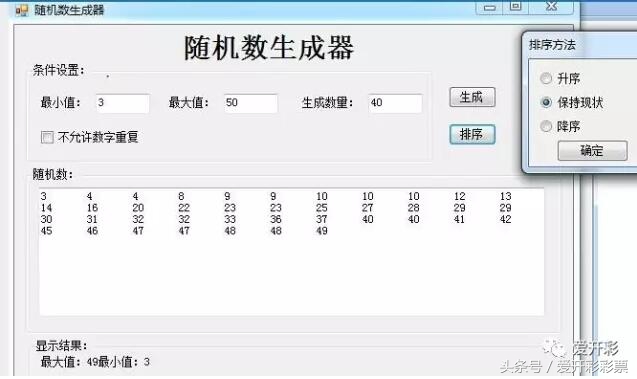The width and height of the screenshot is (637, 379).
Task: Click number 30 in the third row
Action: [x=46, y=219]
